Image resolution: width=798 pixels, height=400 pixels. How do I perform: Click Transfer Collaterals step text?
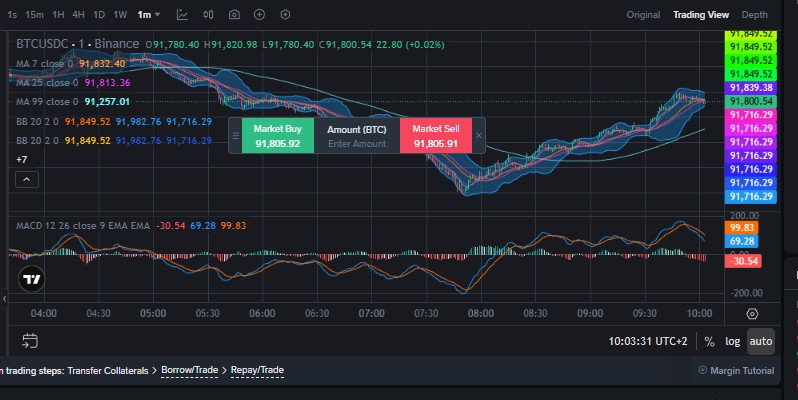pos(108,370)
